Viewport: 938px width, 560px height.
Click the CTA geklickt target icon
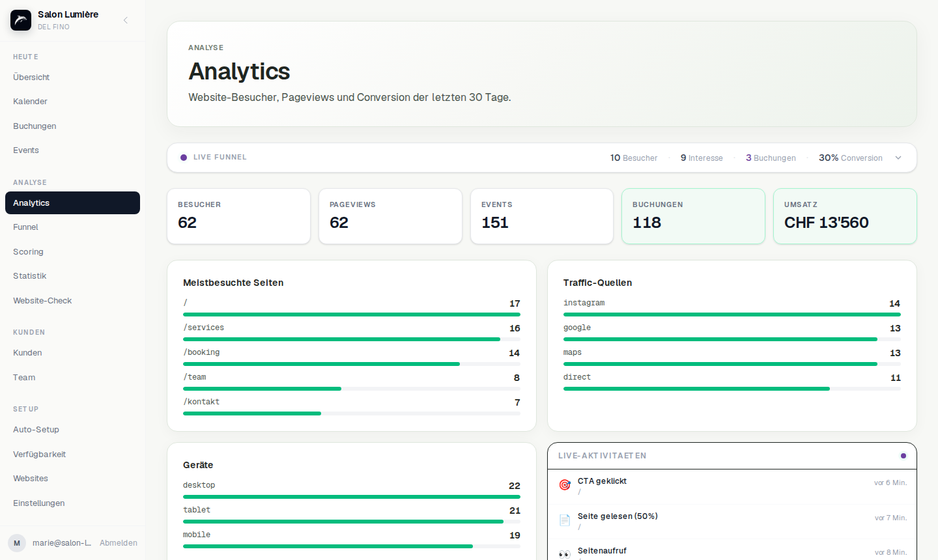565,485
